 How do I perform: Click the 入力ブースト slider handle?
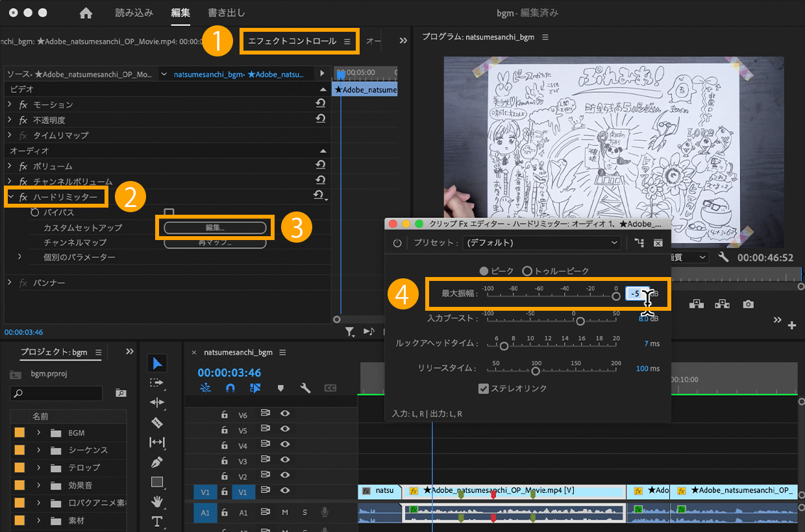pyautogui.click(x=580, y=320)
